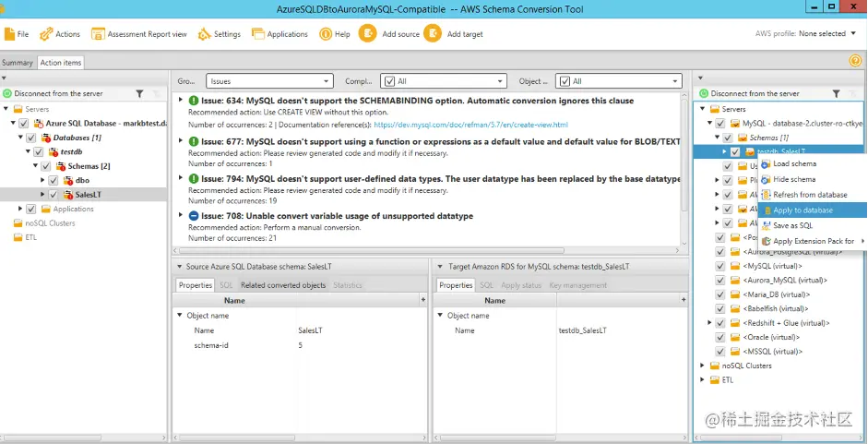Click the Add source icon

coord(367,33)
